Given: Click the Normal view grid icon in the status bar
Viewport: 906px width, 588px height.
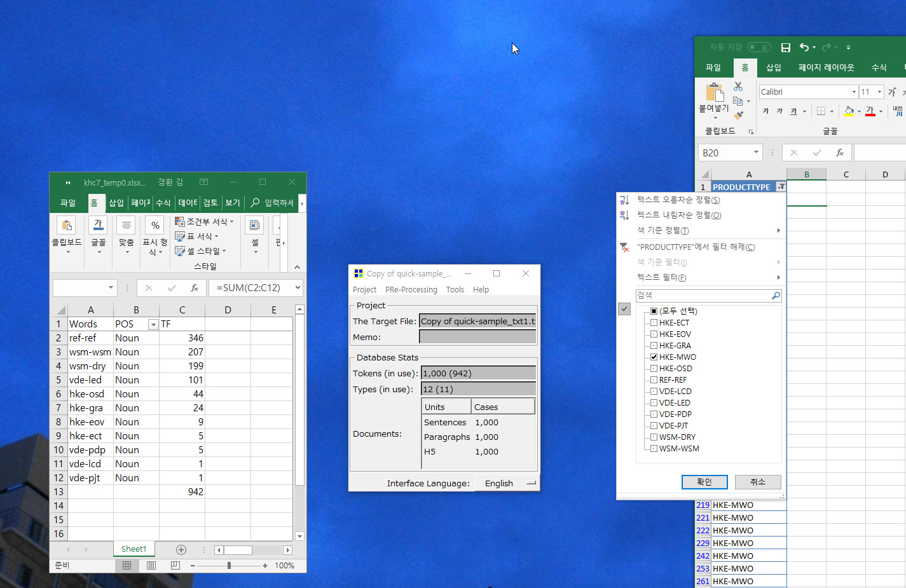Looking at the screenshot, I should pos(127,565).
